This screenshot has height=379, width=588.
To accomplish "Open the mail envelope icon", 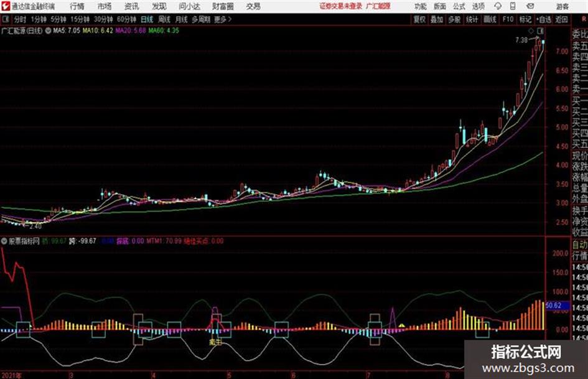I will [x=530, y=6].
